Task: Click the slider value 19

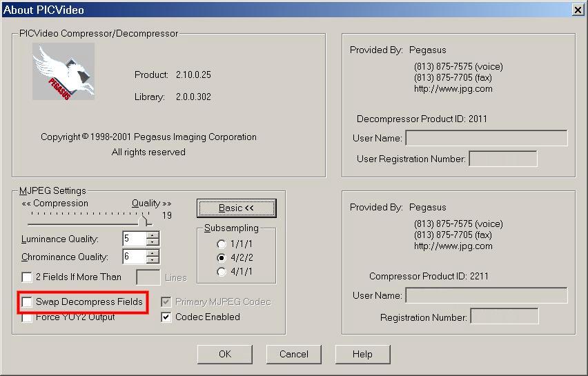Action: click(x=167, y=215)
